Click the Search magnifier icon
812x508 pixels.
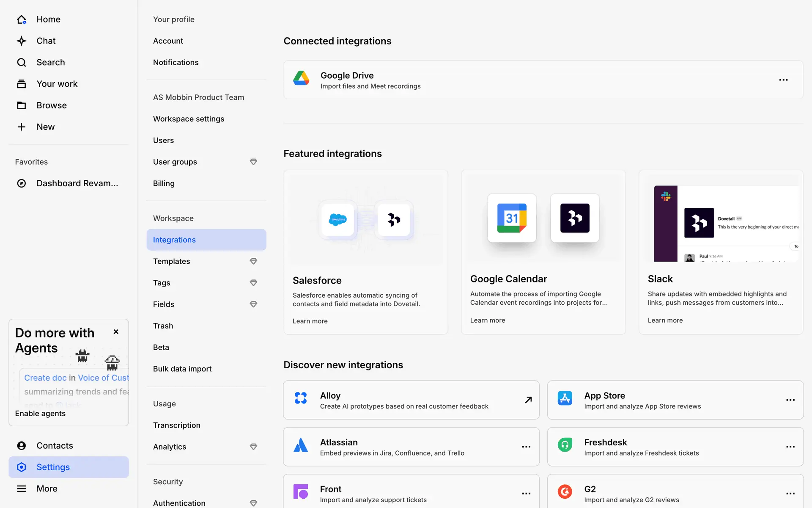[x=22, y=63]
